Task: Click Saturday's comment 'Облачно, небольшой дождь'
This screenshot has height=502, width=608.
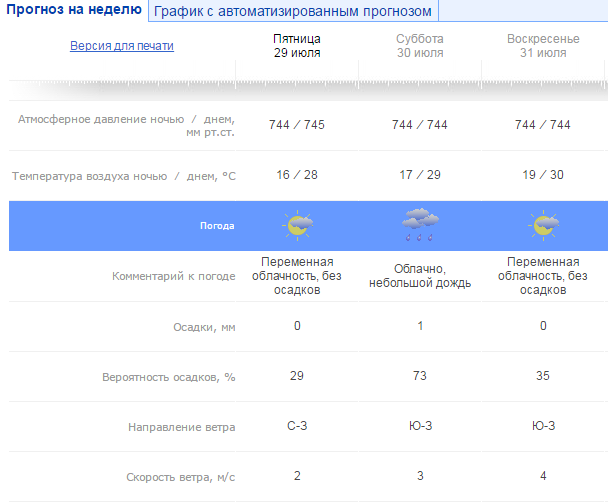Action: click(419, 276)
